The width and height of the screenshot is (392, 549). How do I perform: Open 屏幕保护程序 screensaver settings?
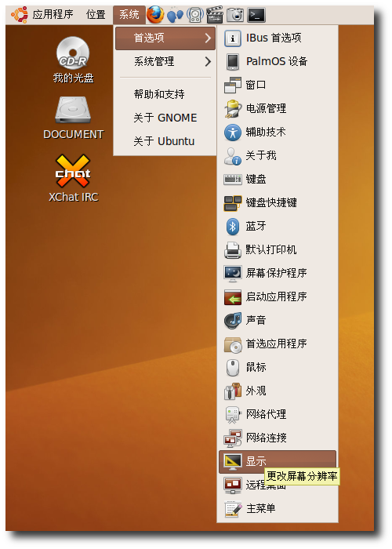coord(278,273)
